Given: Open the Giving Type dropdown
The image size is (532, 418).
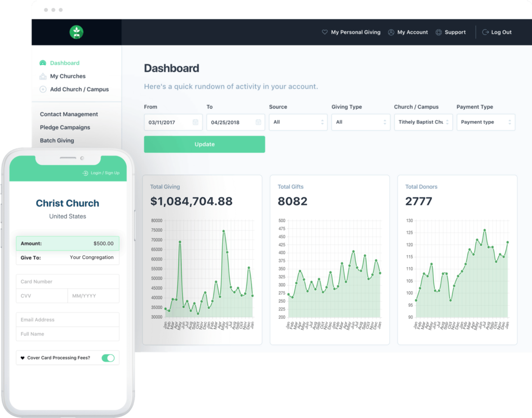Looking at the screenshot, I should coord(361,122).
